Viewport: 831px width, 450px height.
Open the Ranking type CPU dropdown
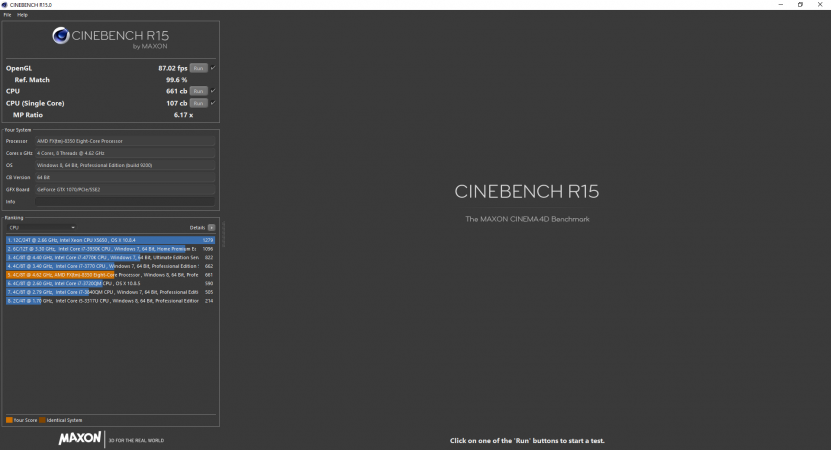click(42, 227)
